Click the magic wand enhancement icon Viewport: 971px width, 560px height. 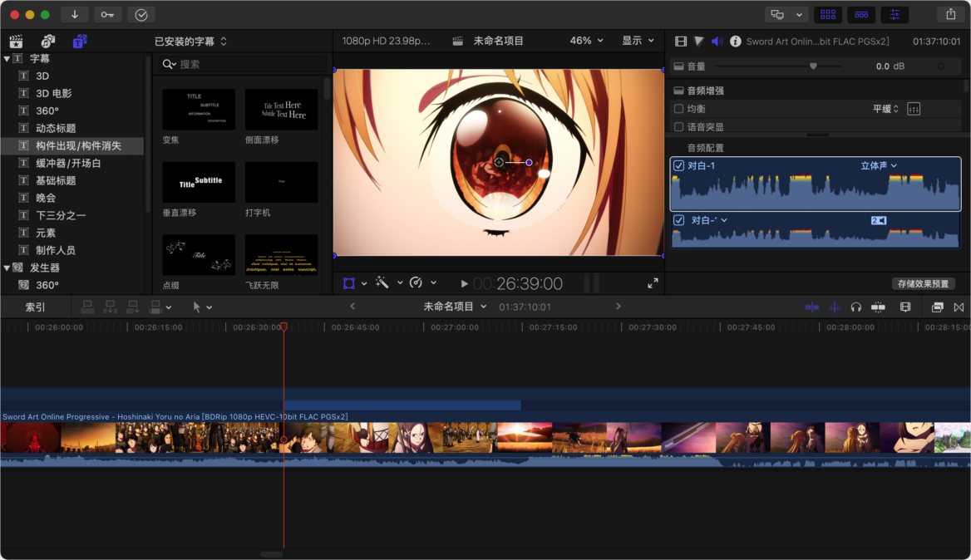(382, 282)
